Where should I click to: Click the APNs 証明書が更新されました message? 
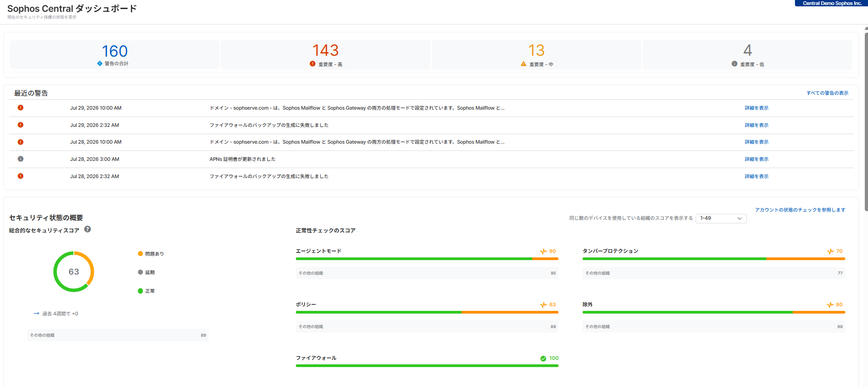point(242,159)
